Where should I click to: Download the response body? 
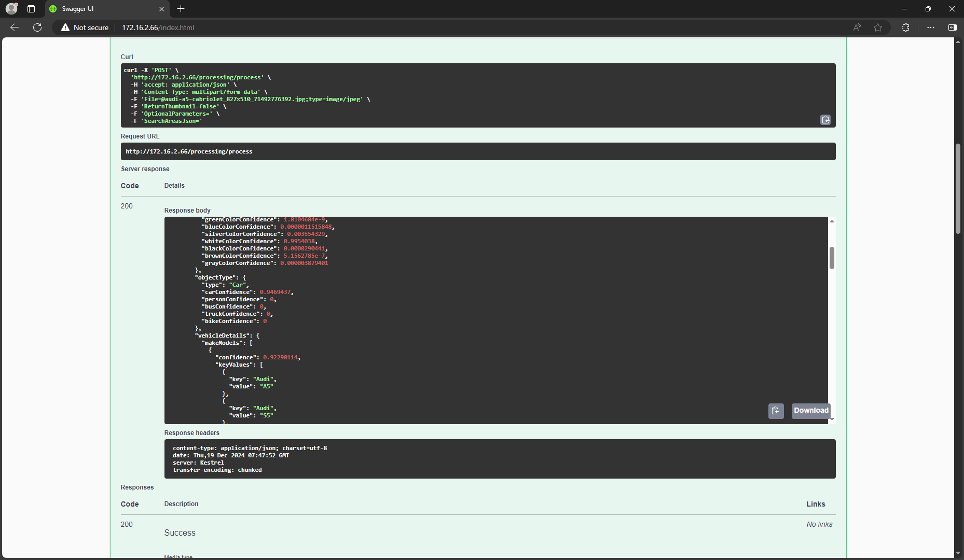(811, 411)
